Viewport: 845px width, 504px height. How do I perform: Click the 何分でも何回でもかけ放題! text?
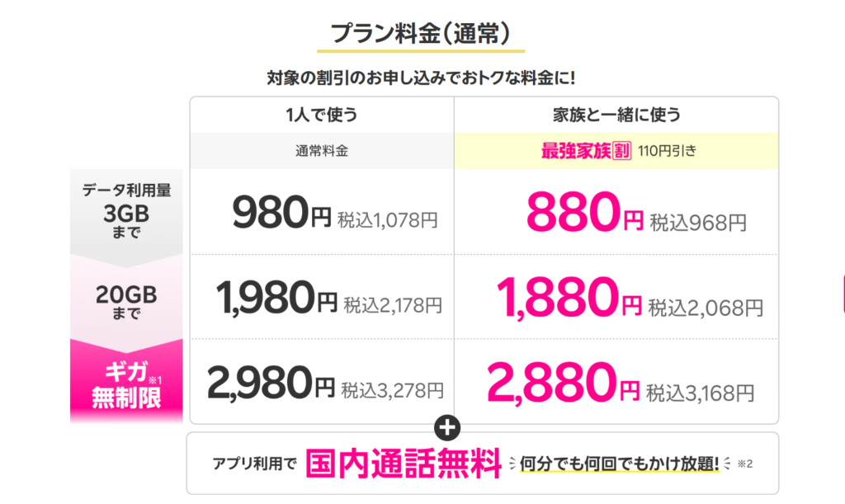pyautogui.click(x=620, y=464)
